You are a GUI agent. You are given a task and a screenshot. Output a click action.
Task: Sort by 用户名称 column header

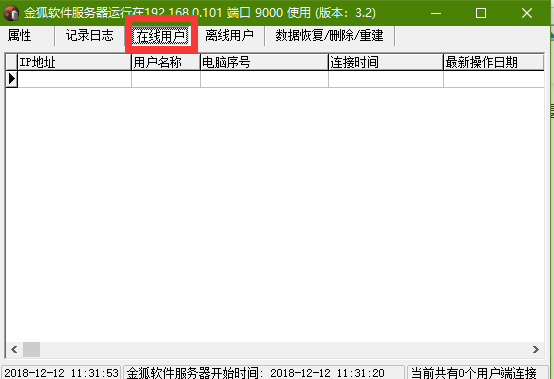coord(166,63)
